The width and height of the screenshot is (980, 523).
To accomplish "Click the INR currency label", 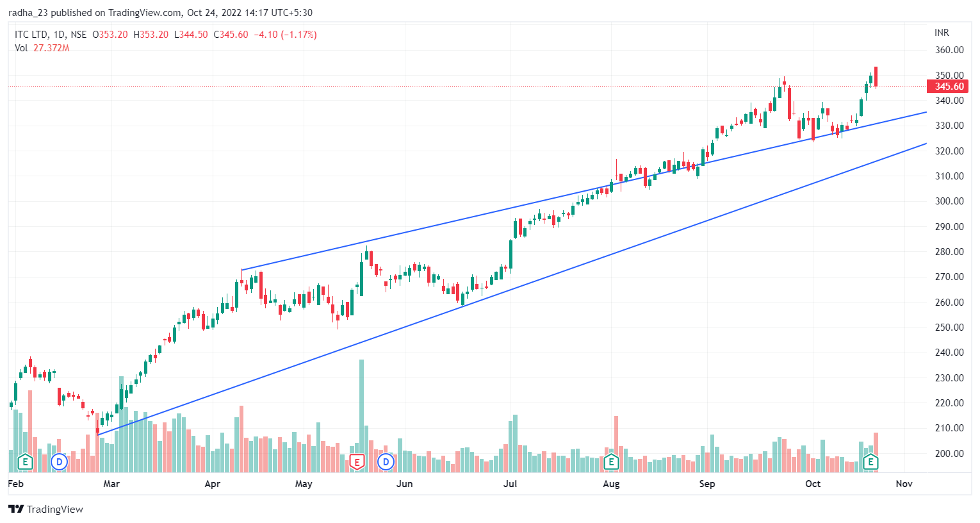I will click(942, 33).
